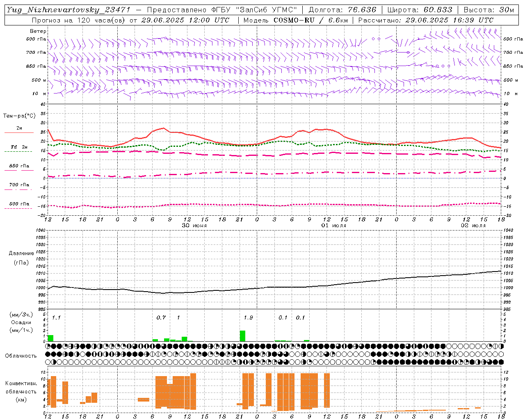Click the 700 гПа temperature legend entry

[19, 185]
